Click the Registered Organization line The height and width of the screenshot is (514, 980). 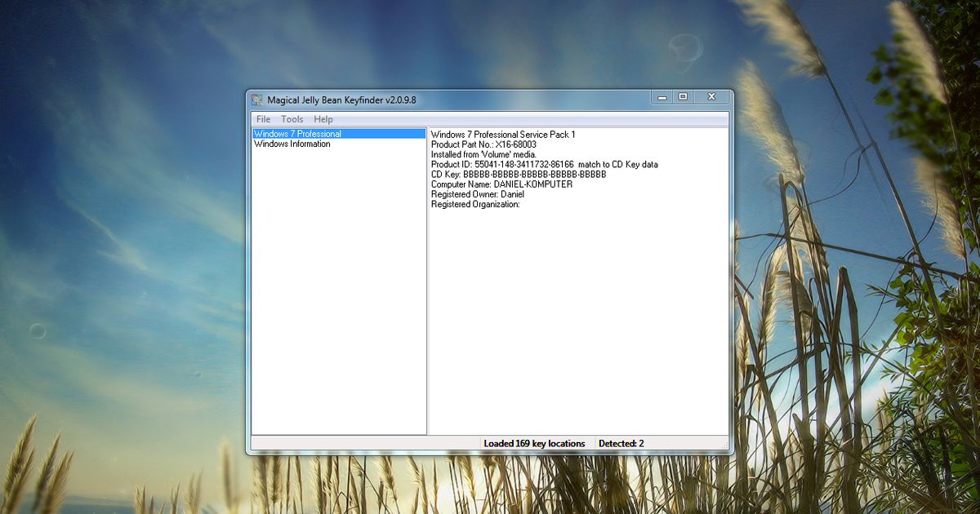pyautogui.click(x=475, y=205)
